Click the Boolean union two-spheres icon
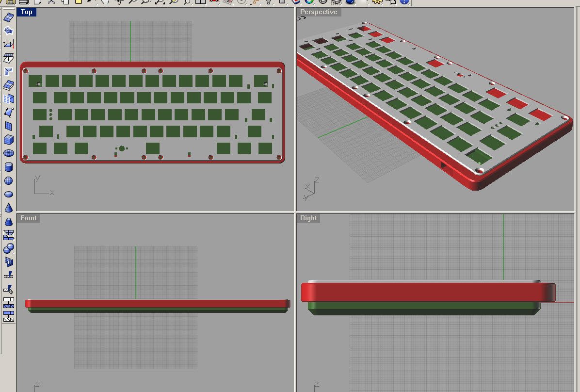The image size is (580, 392). (9, 248)
